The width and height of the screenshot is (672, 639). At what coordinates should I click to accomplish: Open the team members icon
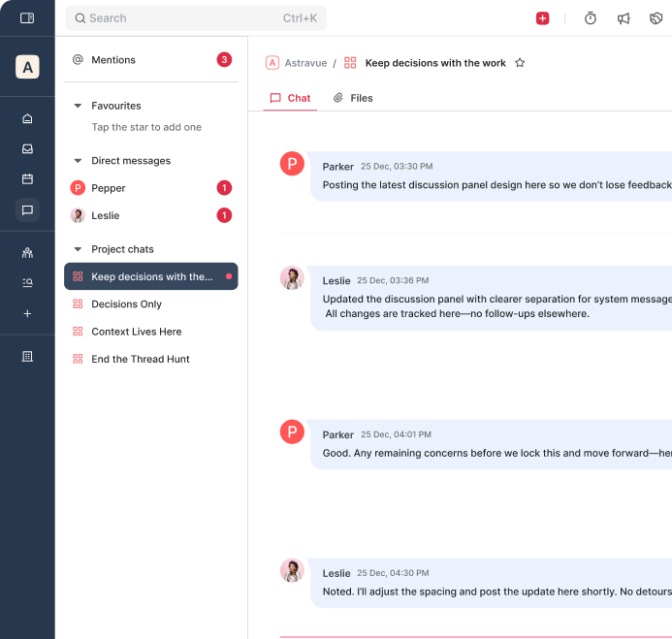27,252
